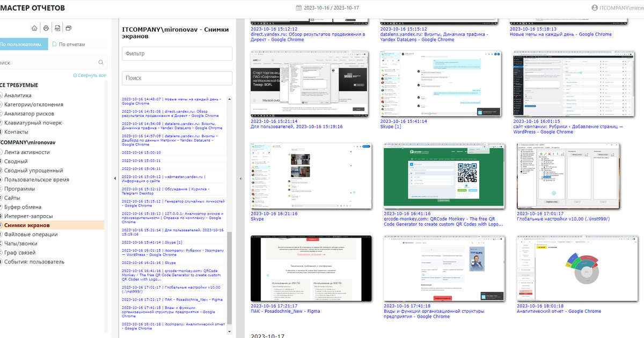Screen dimensions: 644x338
Task: Open the ПАК - Posadochnie_New Figma thumbnail
Action: 311,268
